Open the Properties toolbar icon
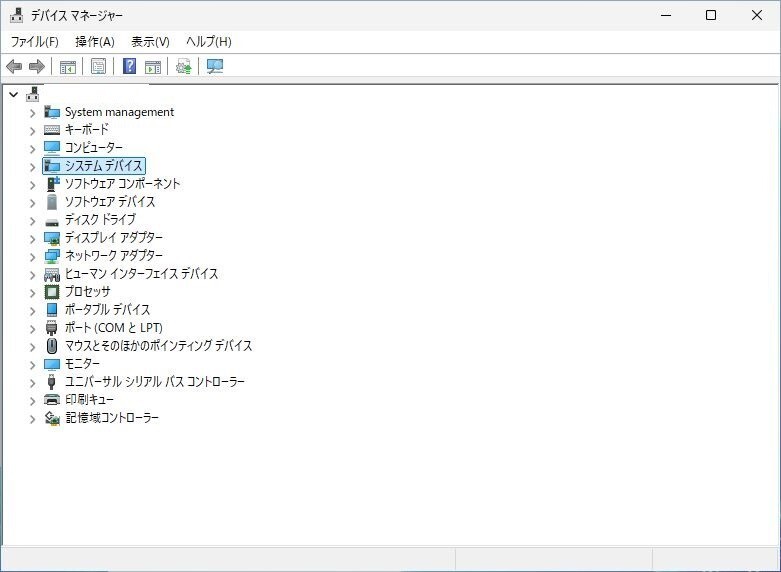The height and width of the screenshot is (572, 781). [99, 66]
